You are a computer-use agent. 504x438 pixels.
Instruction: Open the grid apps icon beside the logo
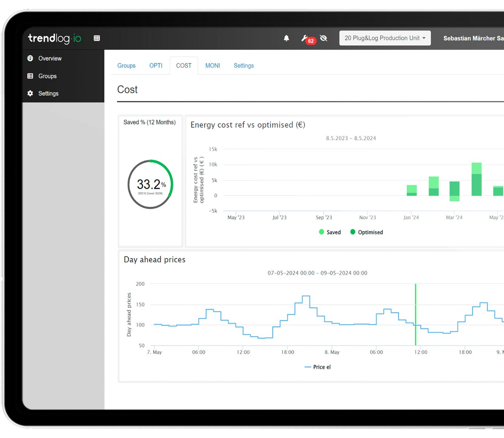click(97, 38)
